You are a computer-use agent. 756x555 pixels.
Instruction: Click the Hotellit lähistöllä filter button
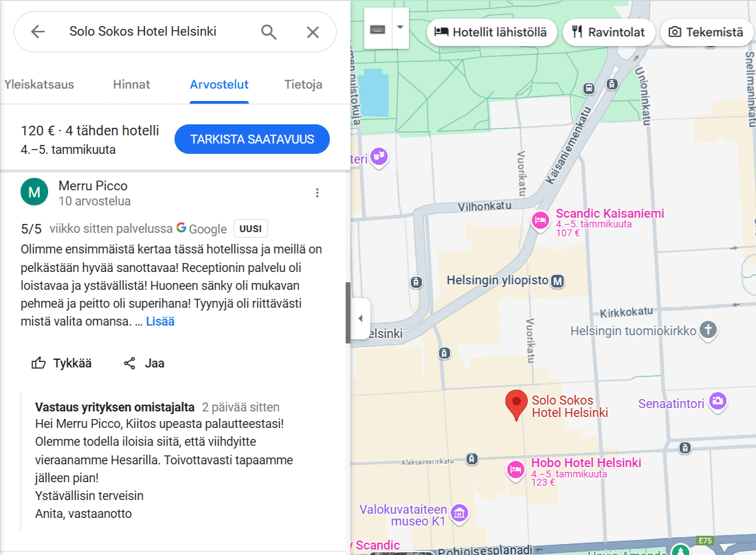491,32
